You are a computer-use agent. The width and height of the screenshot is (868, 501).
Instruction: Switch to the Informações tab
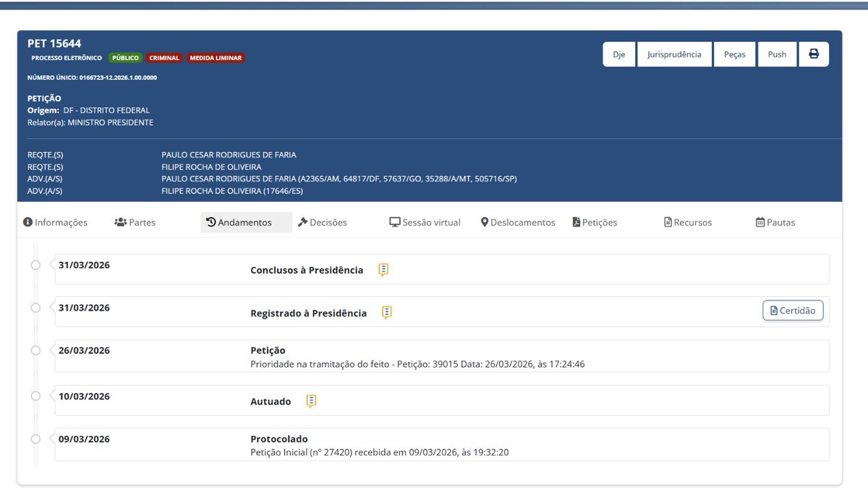coord(56,222)
